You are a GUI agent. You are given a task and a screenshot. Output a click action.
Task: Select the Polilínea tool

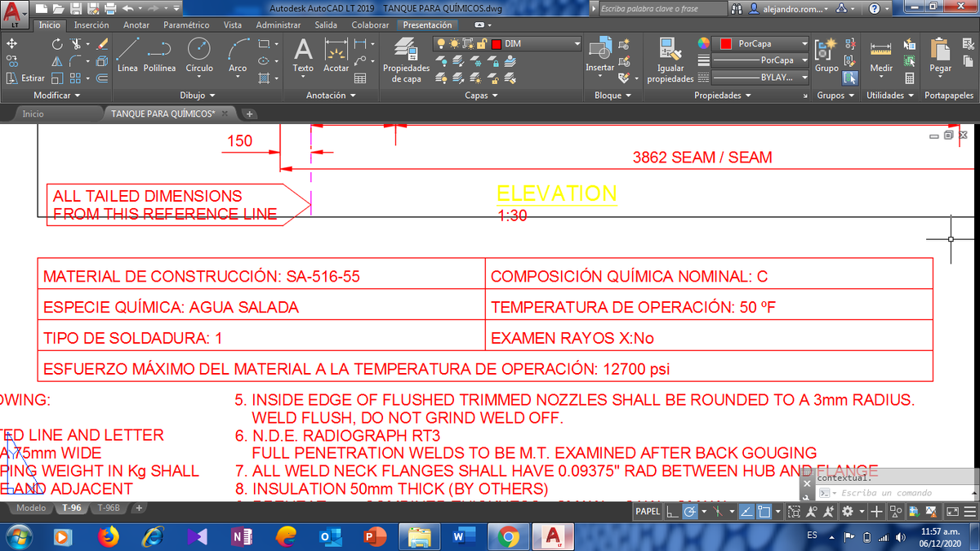(x=160, y=55)
